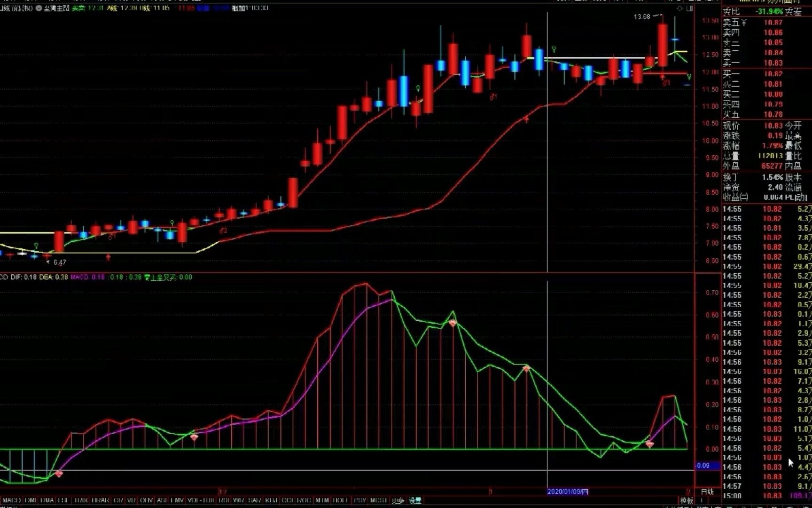Click the round icon beside indicator name
Viewport: 812px width, 508px height.
(39, 8)
